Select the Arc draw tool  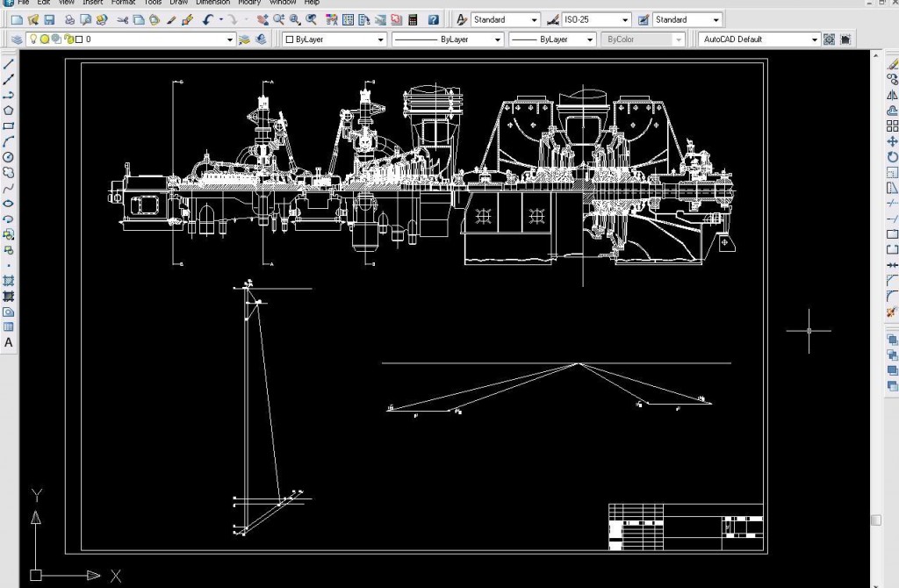coord(9,141)
